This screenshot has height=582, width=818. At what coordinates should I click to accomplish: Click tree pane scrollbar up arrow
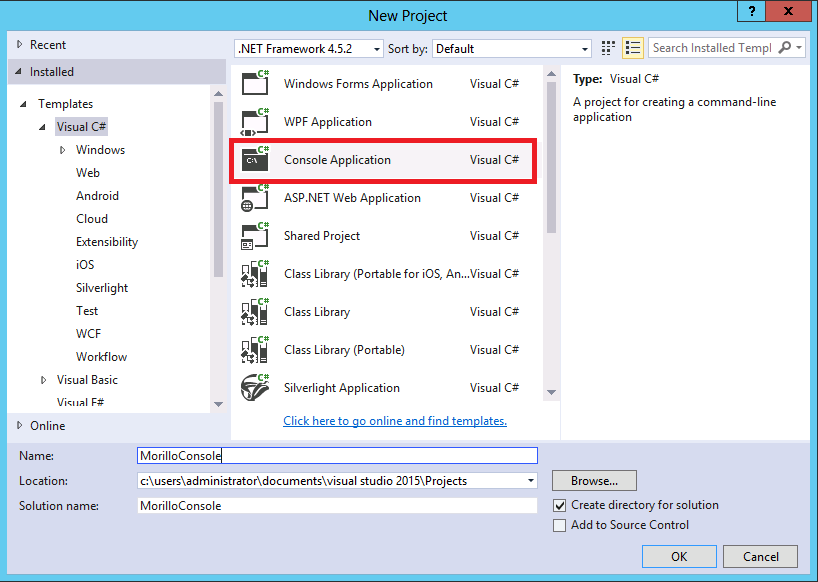tap(219, 94)
